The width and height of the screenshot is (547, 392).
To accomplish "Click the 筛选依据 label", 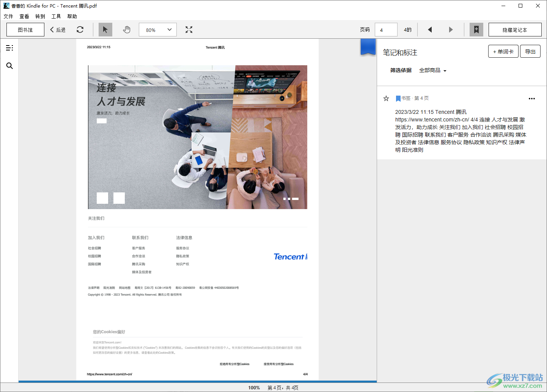I will [401, 71].
